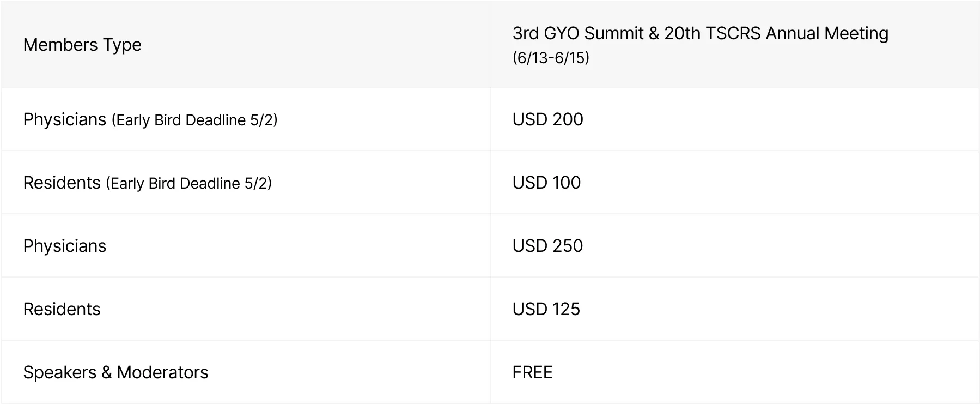Click the (6/13-6/15) date text
The height and width of the screenshot is (404, 980).
551,58
